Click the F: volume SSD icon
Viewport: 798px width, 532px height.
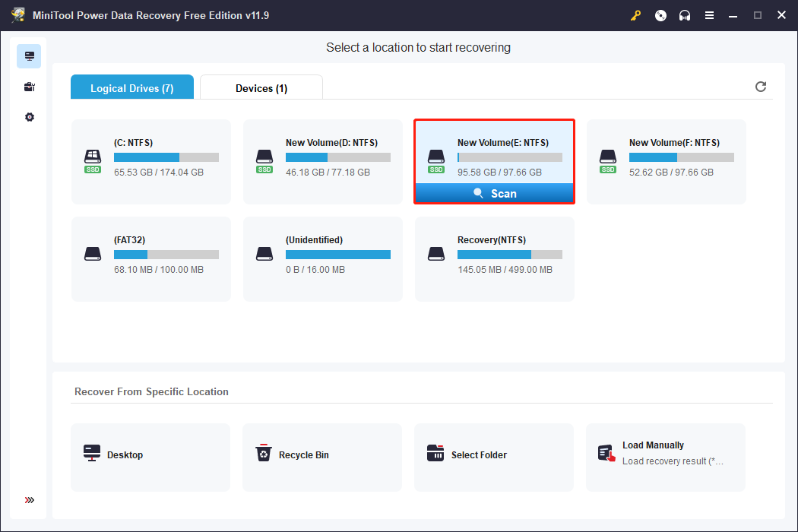tap(608, 161)
